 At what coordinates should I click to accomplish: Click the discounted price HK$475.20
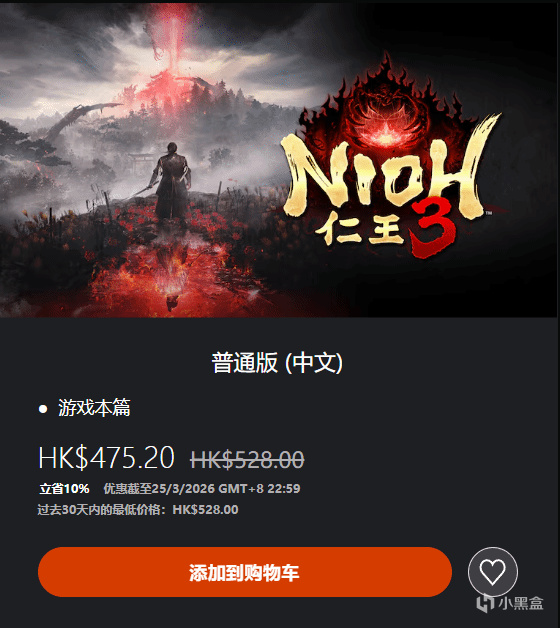coord(107,457)
